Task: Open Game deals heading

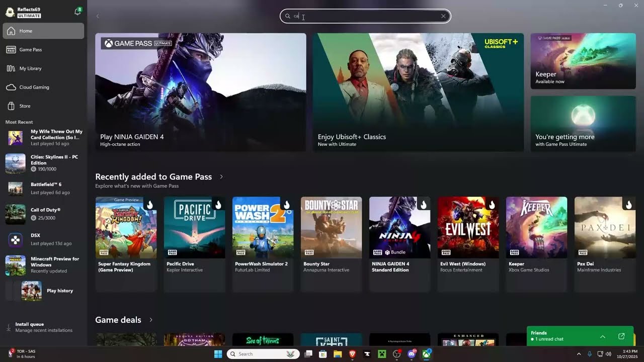Action: 118,320
